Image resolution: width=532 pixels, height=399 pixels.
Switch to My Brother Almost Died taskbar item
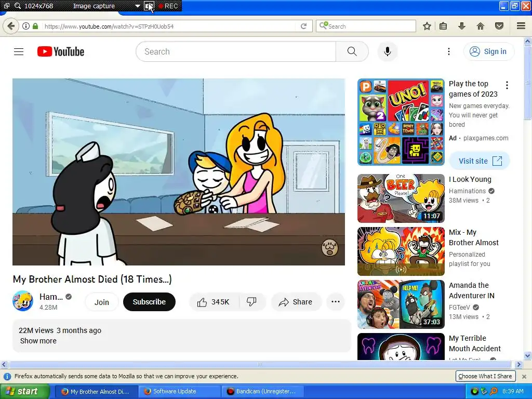click(96, 392)
